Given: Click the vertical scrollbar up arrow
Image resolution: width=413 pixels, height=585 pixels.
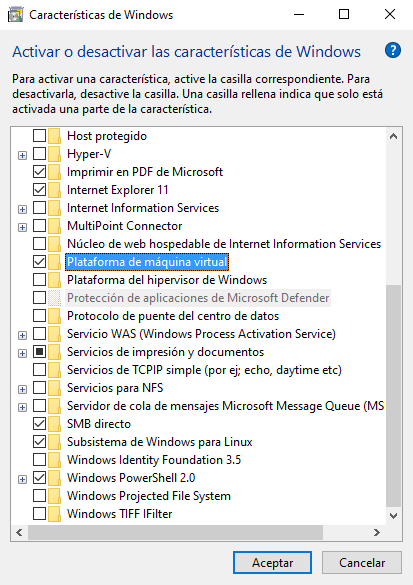Looking at the screenshot, I should [x=393, y=136].
